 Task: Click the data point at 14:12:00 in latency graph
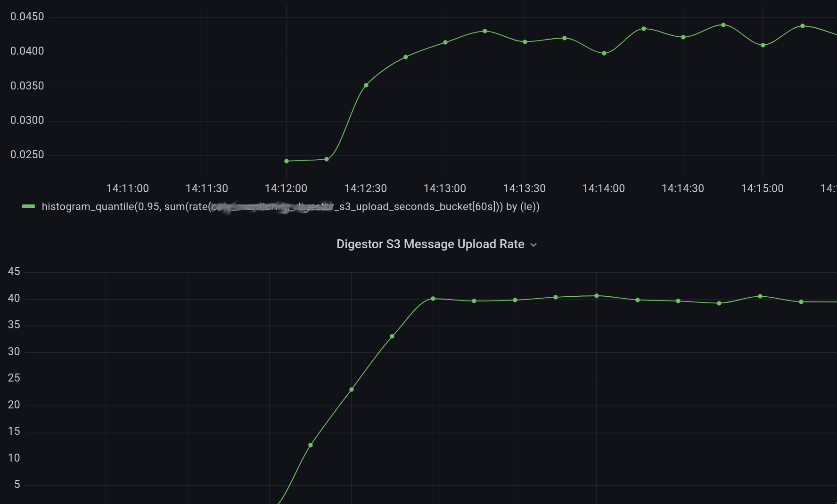[287, 161]
